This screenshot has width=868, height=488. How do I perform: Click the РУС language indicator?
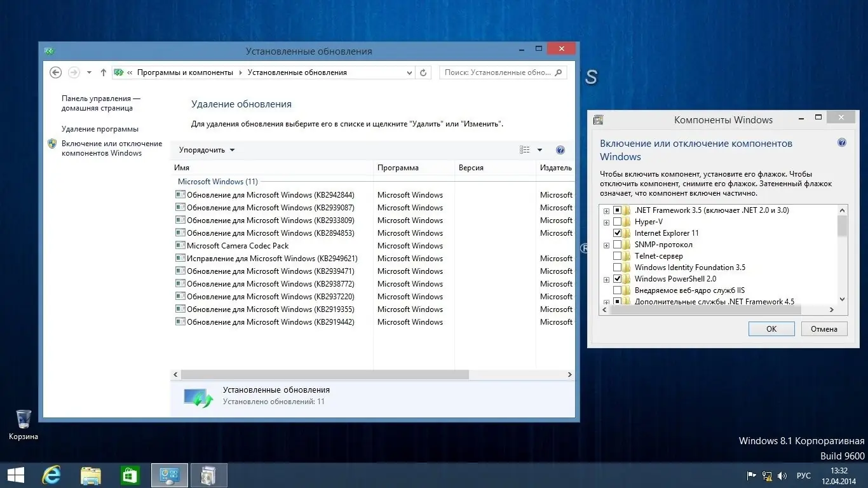point(804,475)
